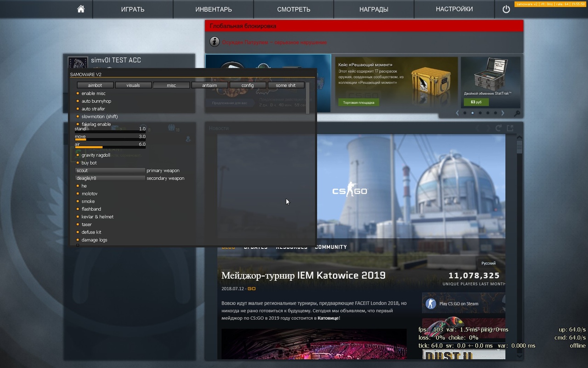Viewport: 588px width, 368px height.
Task: Reload the news panel with refresh icon
Action: [499, 128]
